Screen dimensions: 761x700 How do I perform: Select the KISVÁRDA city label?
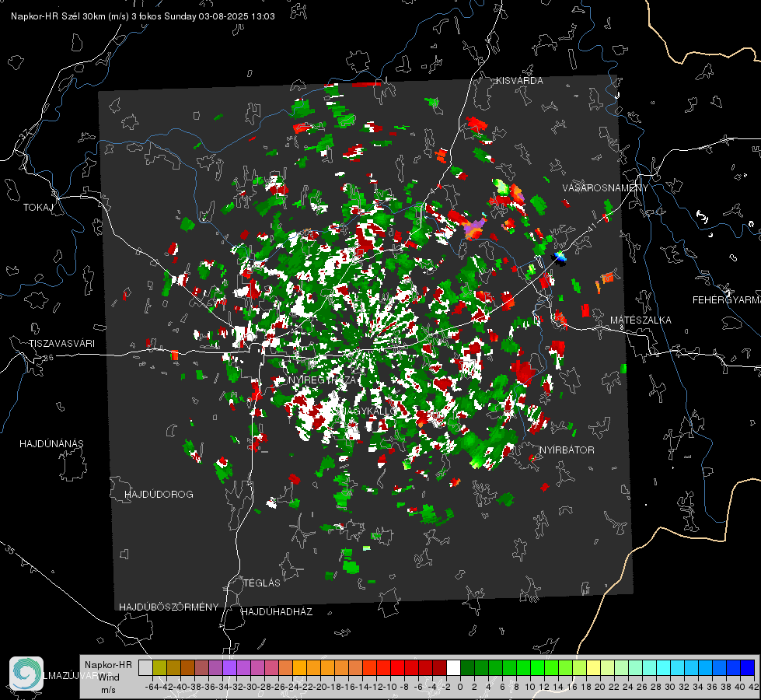pyautogui.click(x=519, y=81)
